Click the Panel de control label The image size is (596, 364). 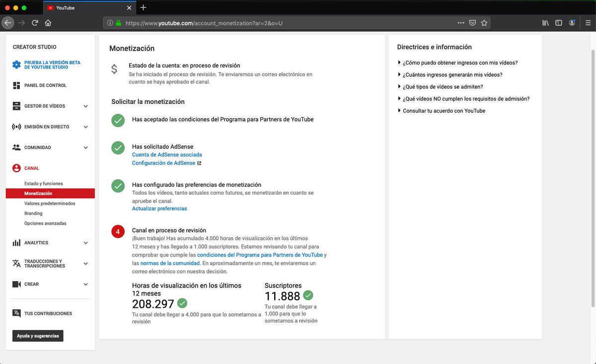point(45,85)
